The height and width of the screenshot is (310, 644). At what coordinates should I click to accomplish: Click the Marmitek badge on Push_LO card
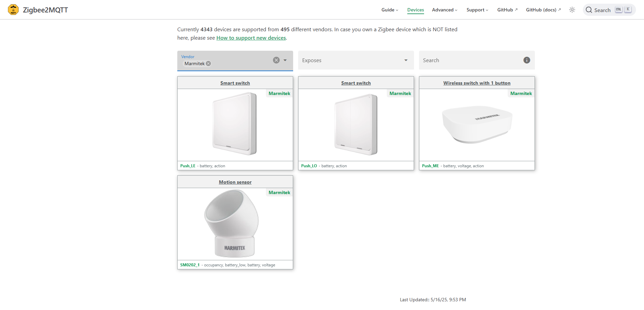tap(400, 93)
